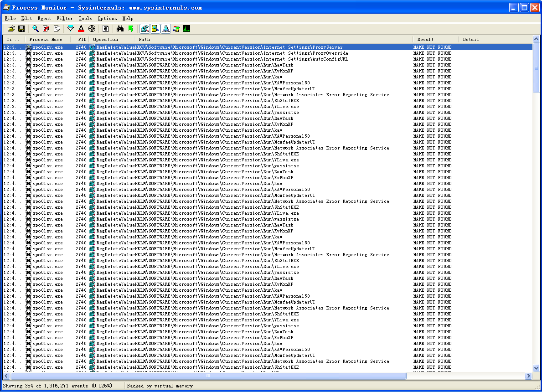
Task: Toggle Show File System Activity button
Action: click(x=155, y=29)
